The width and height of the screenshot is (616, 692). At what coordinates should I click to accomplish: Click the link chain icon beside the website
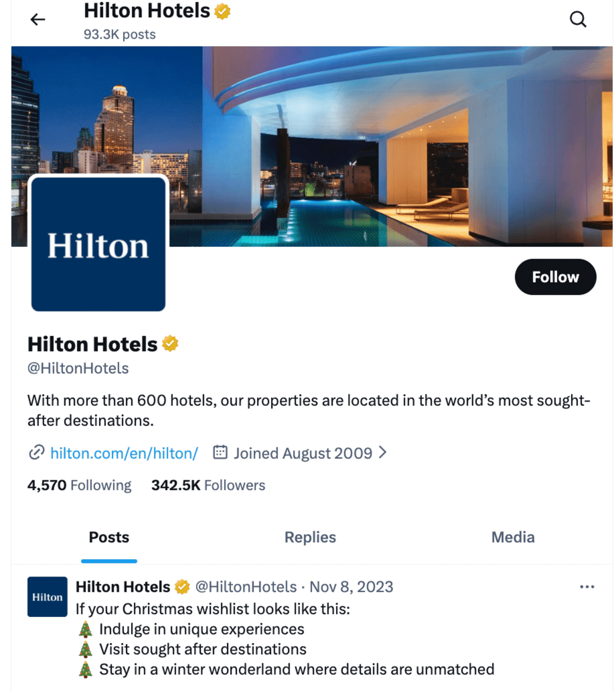37,453
